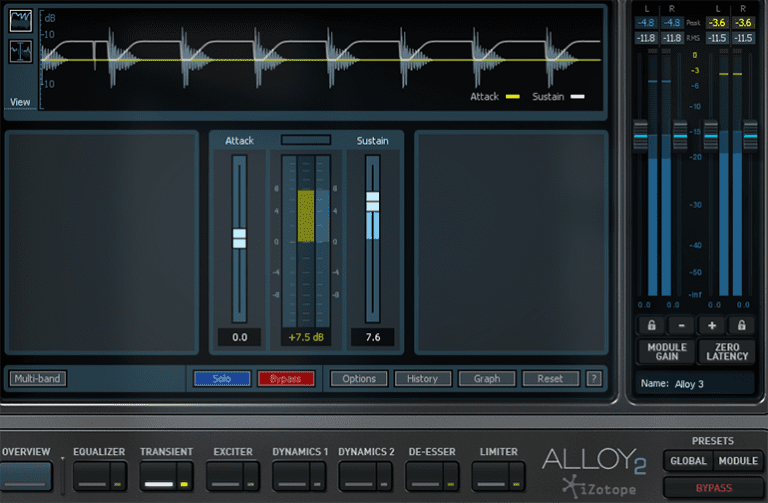Screen dimensions: 768x503
Task: Click the left input RMS value -11.8
Action: coord(646,38)
